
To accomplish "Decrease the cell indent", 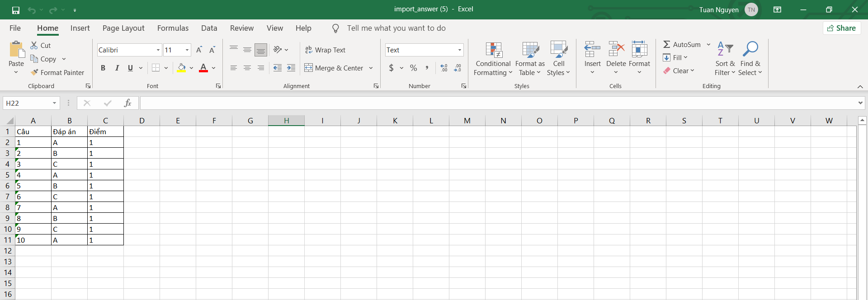I will [278, 68].
